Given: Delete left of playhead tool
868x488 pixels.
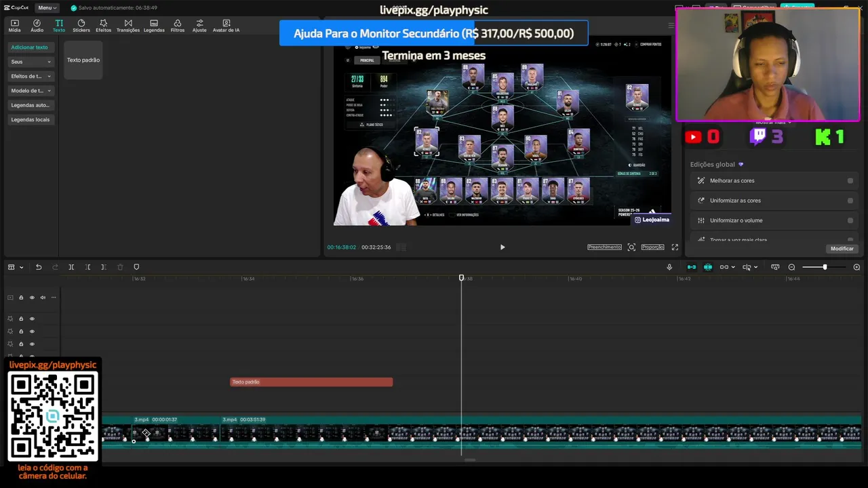Looking at the screenshot, I should (87, 267).
